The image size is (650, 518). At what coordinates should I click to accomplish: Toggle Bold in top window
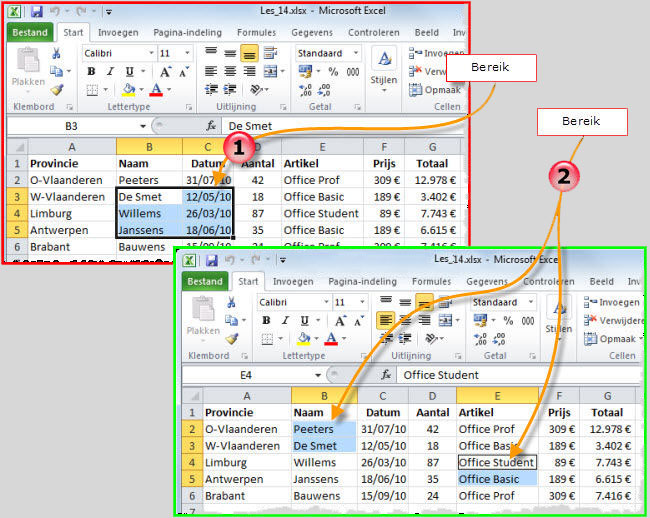point(91,72)
